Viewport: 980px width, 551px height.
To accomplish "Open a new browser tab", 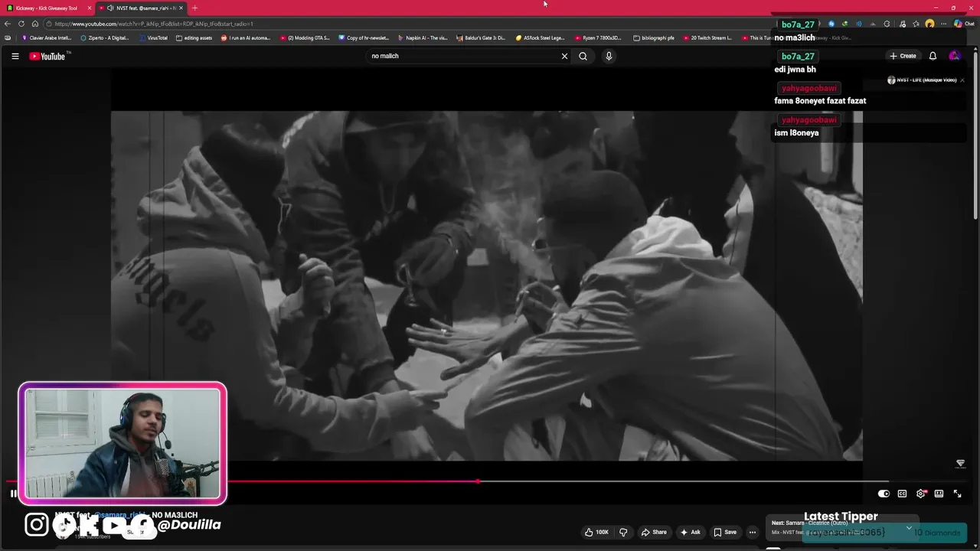I will pyautogui.click(x=194, y=8).
